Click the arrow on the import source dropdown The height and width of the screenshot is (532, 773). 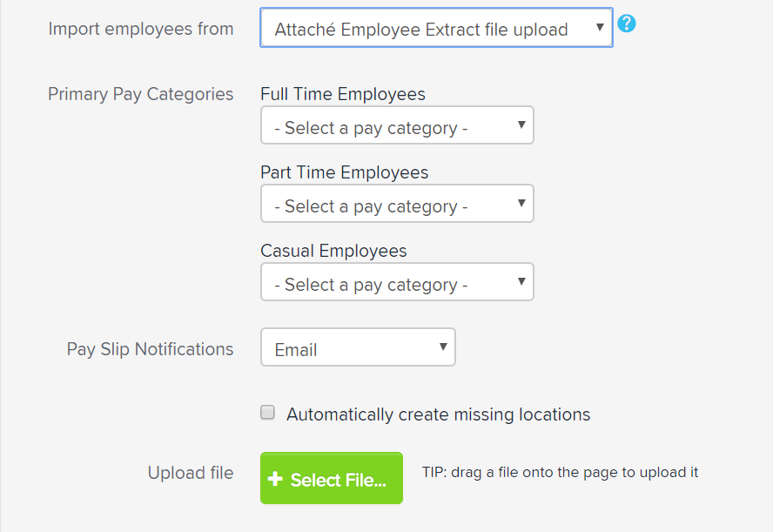tap(601, 28)
